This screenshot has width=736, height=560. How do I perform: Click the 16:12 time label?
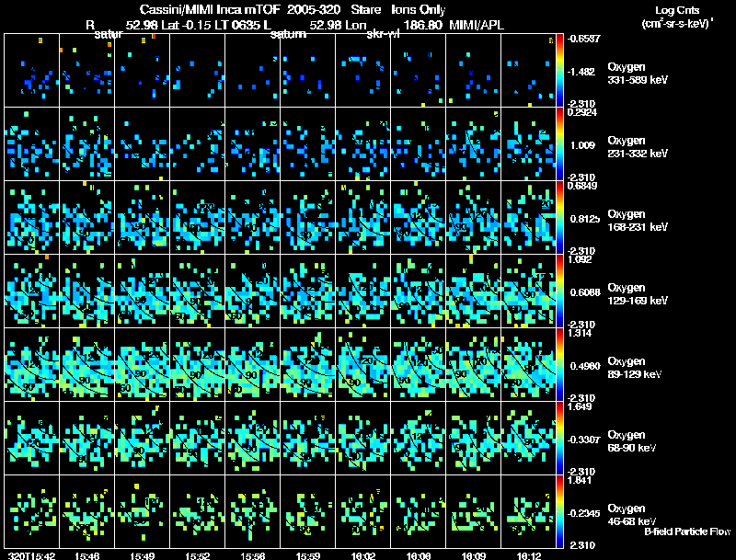click(x=529, y=555)
